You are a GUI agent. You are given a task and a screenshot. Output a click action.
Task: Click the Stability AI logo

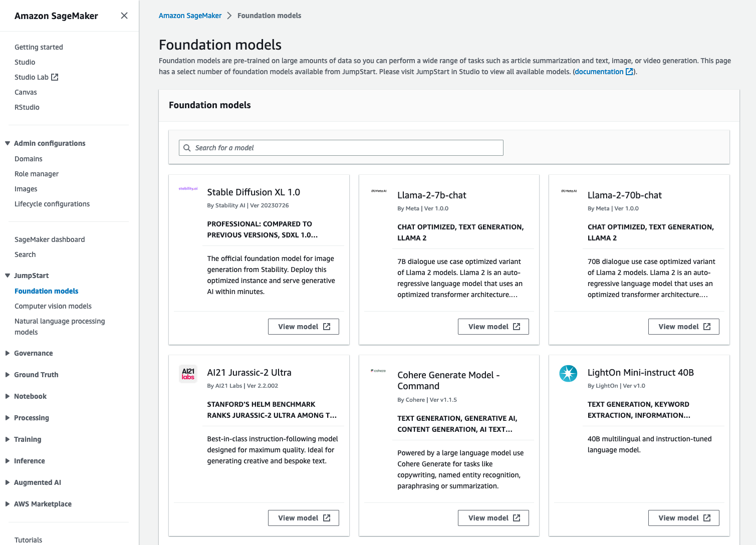[188, 189]
